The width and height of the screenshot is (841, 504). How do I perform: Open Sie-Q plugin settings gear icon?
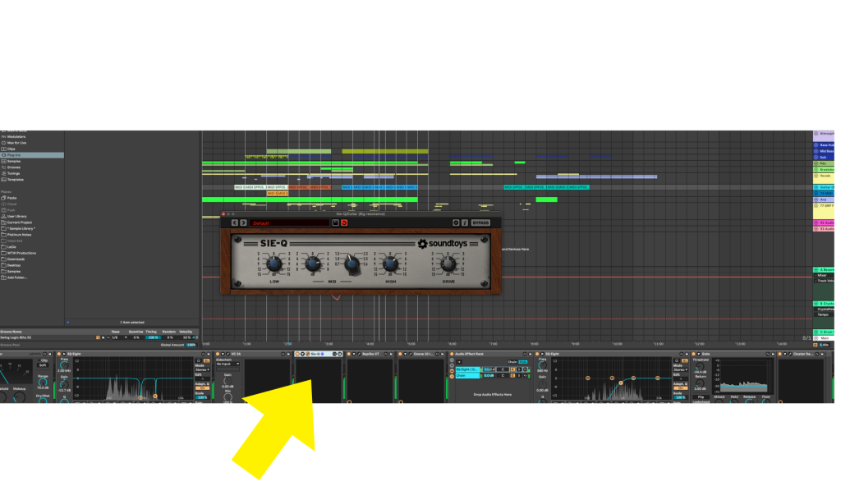(456, 222)
